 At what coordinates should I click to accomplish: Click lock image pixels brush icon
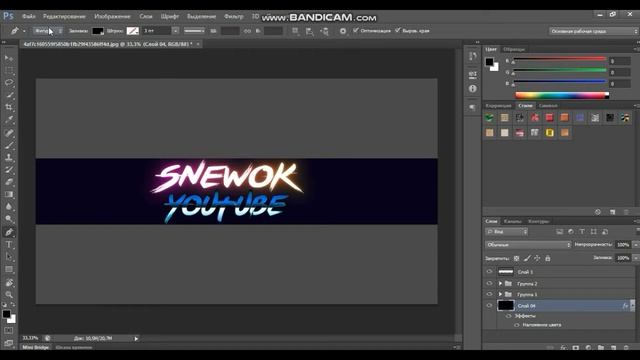click(x=527, y=258)
